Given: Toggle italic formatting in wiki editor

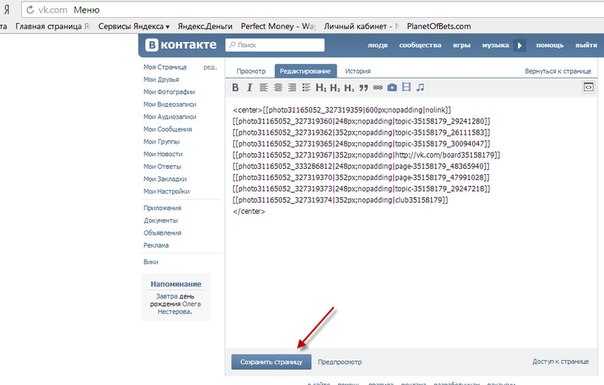Looking at the screenshot, I should click(x=250, y=87).
